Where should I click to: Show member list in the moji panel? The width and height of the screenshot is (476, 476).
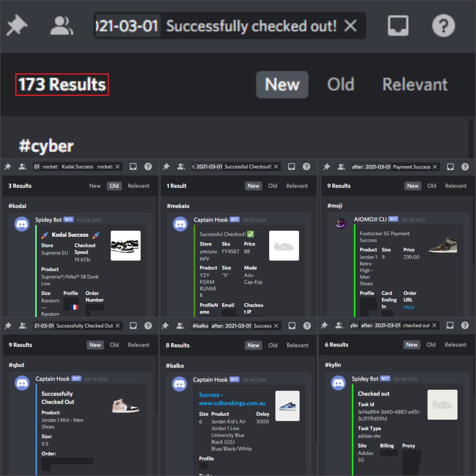click(341, 167)
